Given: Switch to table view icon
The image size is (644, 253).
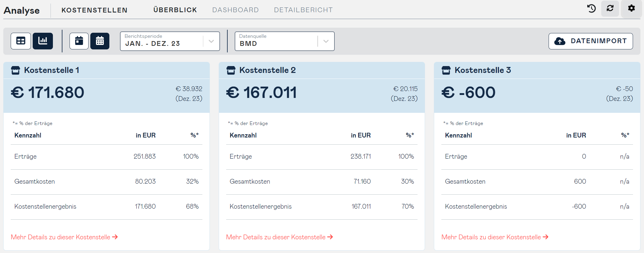Looking at the screenshot, I should (x=21, y=41).
